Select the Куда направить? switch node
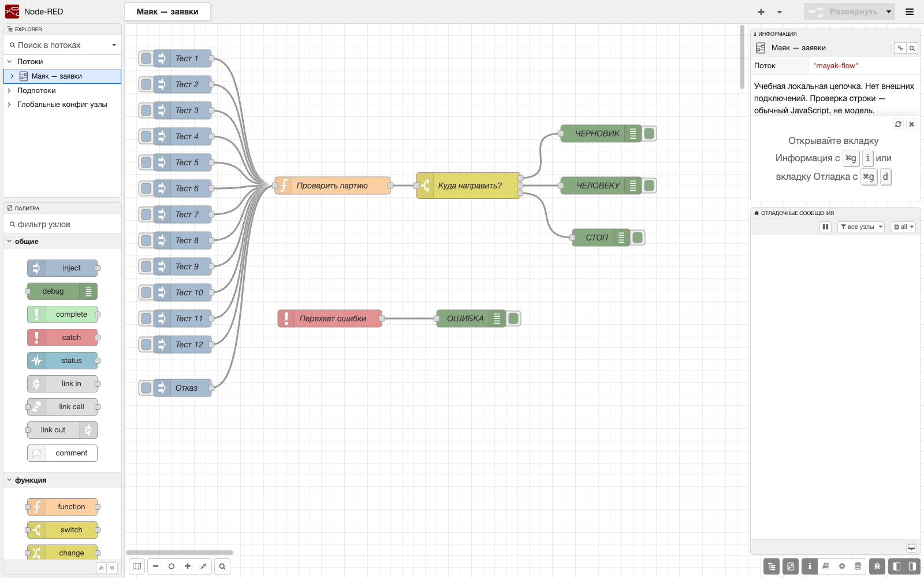This screenshot has height=578, width=924. (468, 186)
